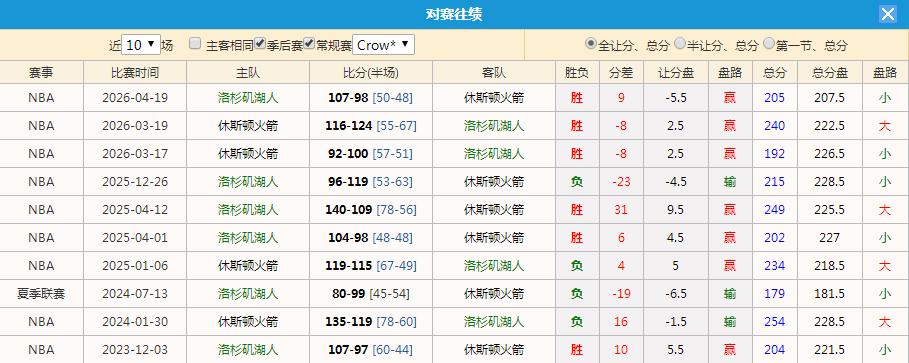Click total points value 249
The height and width of the screenshot is (363, 909).
point(775,209)
